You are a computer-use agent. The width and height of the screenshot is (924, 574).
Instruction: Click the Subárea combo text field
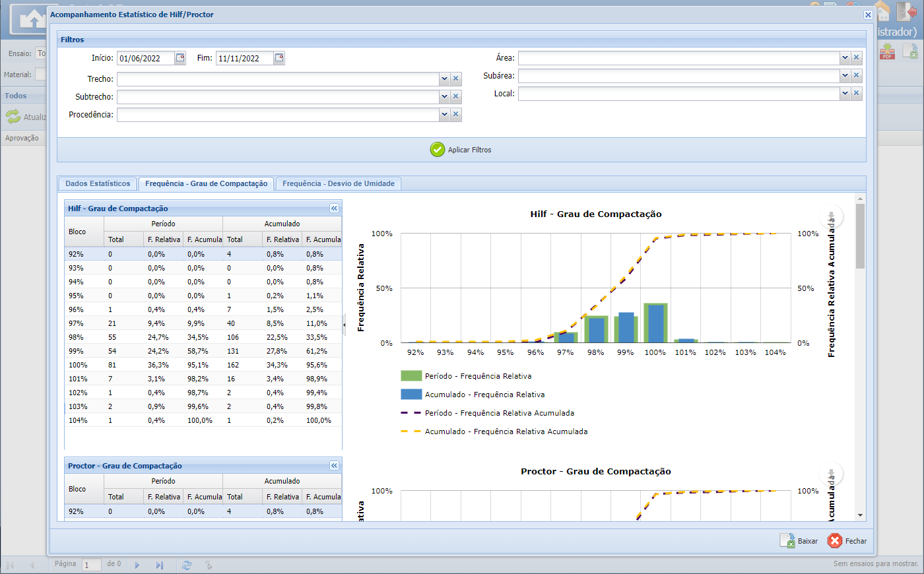point(679,75)
